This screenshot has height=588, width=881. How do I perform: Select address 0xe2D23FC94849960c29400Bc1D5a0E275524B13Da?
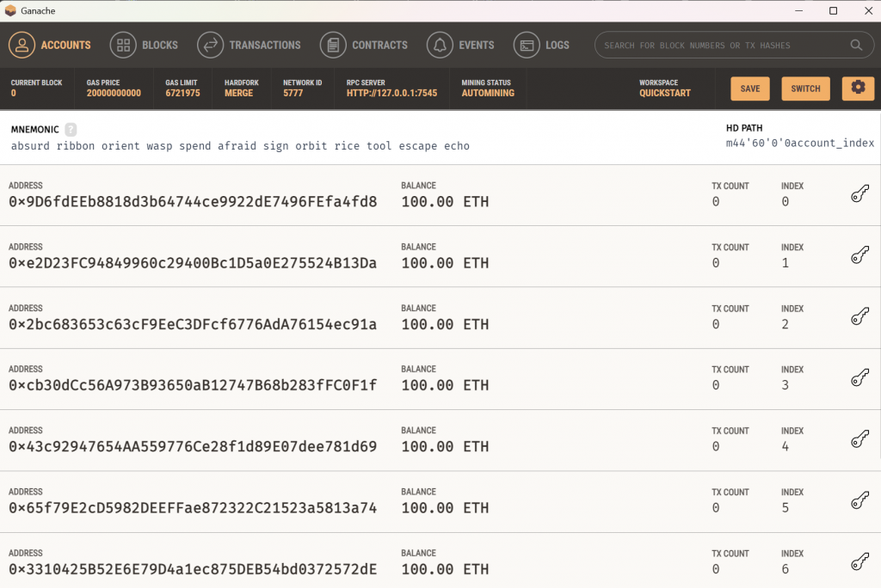pyautogui.click(x=193, y=263)
